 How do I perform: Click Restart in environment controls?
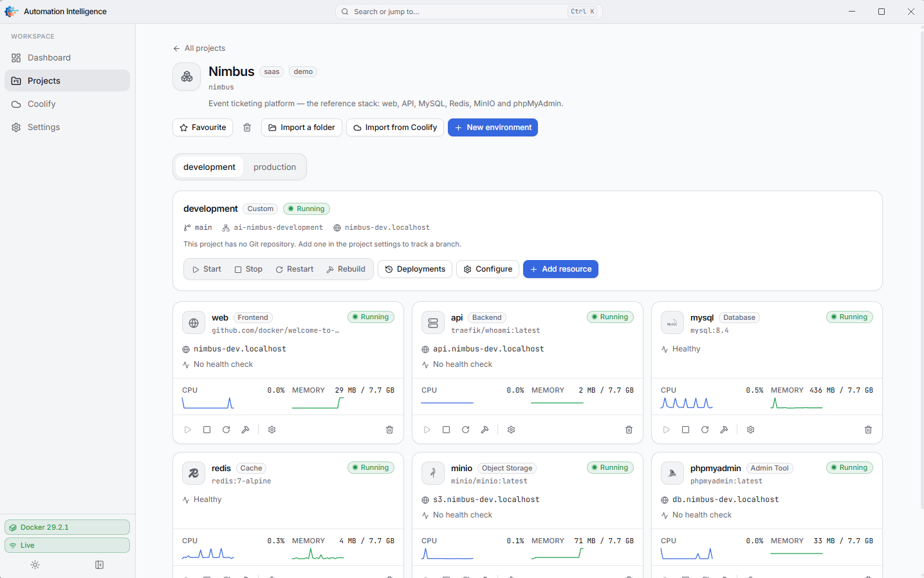coord(295,269)
